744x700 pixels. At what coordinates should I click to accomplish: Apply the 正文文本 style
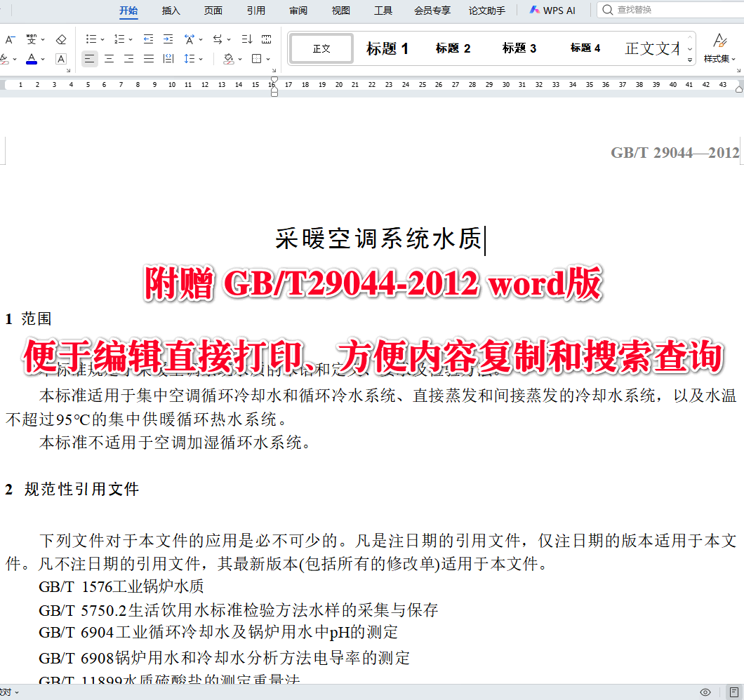653,48
